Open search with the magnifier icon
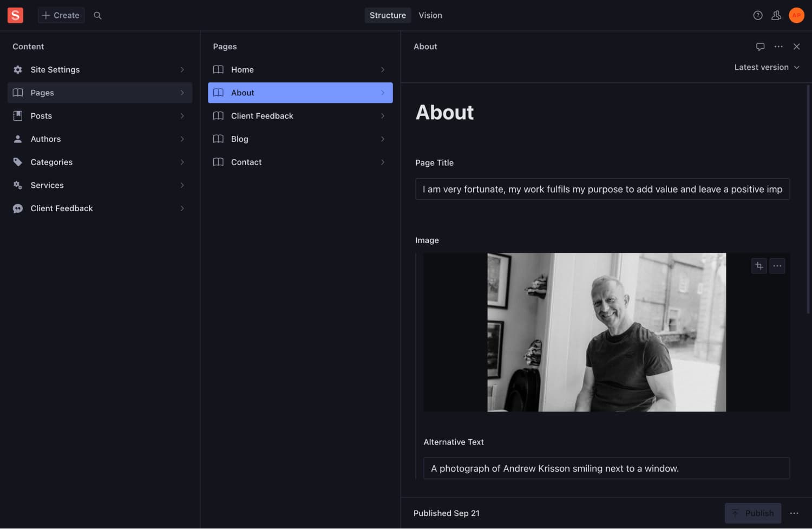Image resolution: width=812 pixels, height=529 pixels. tap(97, 15)
